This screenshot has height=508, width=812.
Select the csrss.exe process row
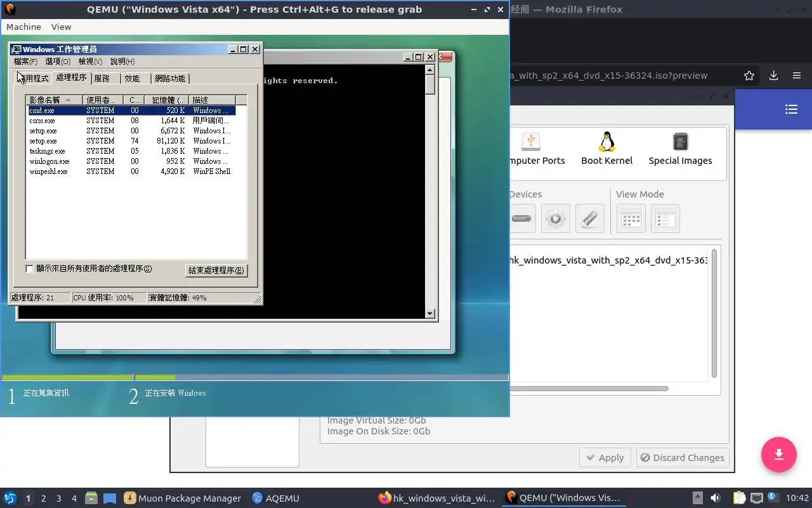click(x=131, y=121)
